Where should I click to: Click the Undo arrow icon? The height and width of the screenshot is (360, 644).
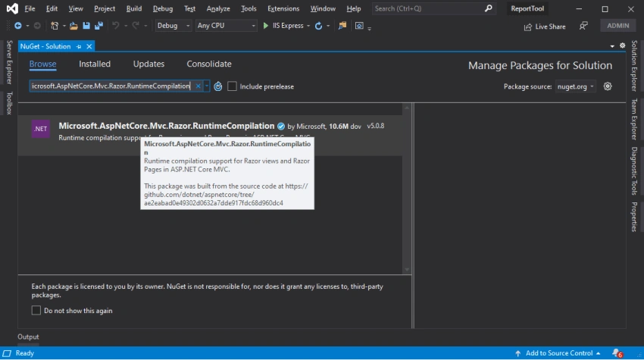pyautogui.click(x=116, y=26)
